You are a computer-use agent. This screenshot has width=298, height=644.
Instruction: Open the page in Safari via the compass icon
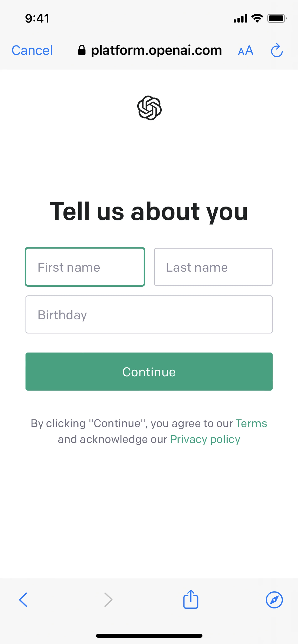(274, 600)
